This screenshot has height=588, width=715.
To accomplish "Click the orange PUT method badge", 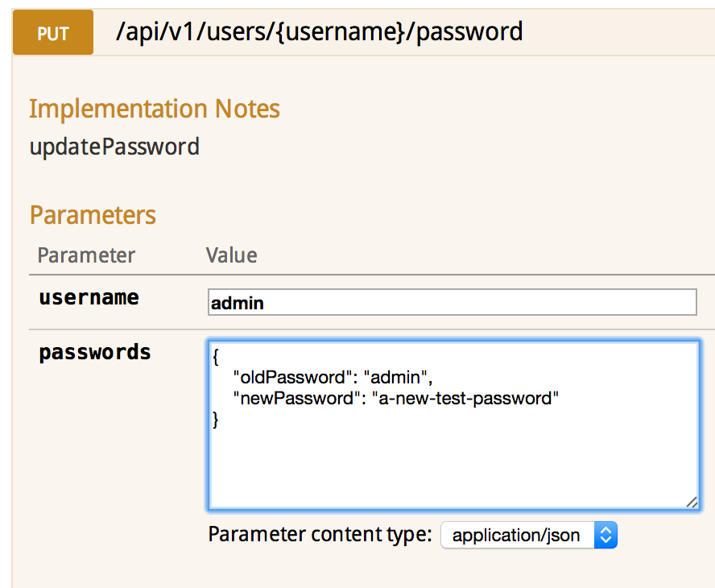I will point(52,32).
